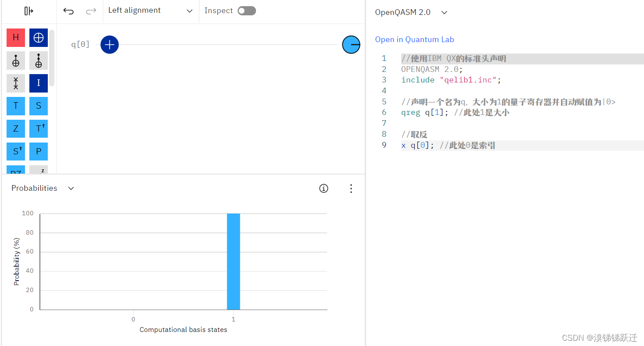Click the info icon in Probabilities panel
644x346 pixels.
[x=324, y=188]
